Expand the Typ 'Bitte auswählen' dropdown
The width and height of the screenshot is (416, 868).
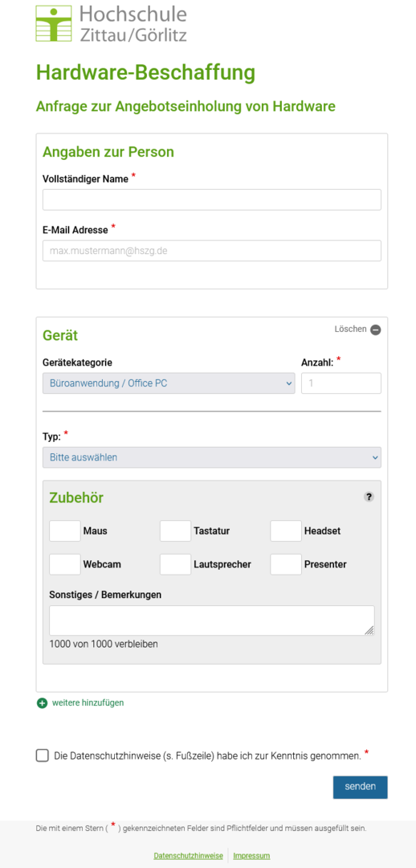(212, 457)
